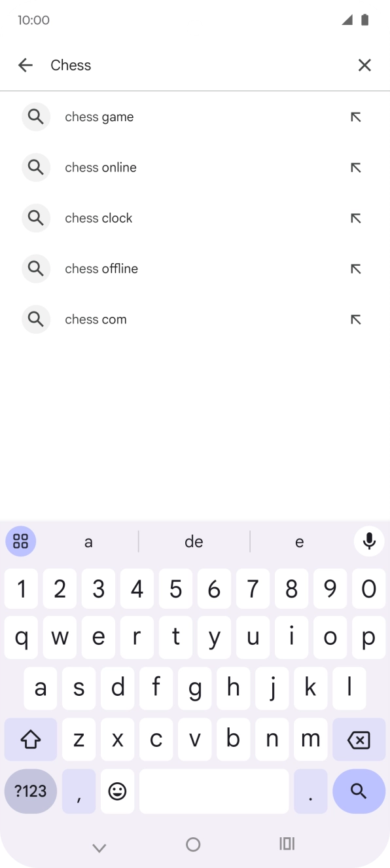Tap the back arrow beside Chess
This screenshot has width=390, height=868.
point(25,65)
